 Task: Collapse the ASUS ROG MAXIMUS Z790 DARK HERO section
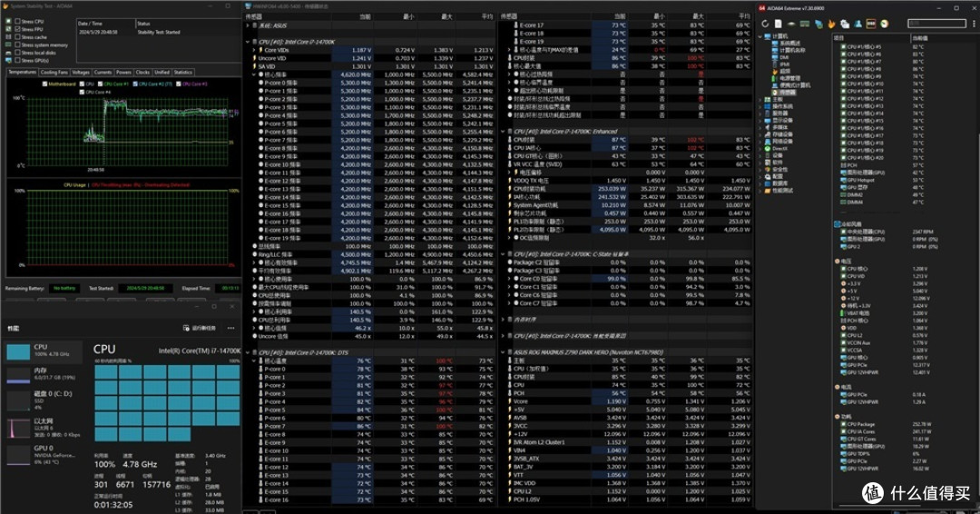503,352
